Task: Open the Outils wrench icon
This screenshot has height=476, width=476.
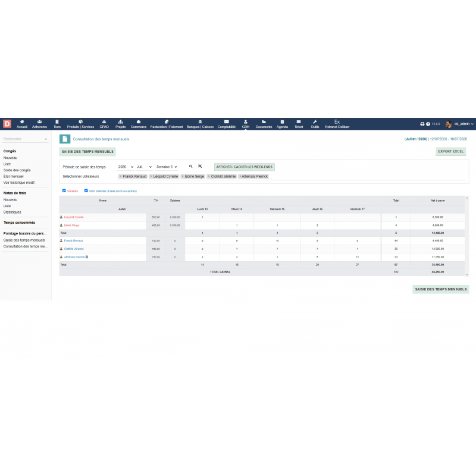Action: pos(315,121)
